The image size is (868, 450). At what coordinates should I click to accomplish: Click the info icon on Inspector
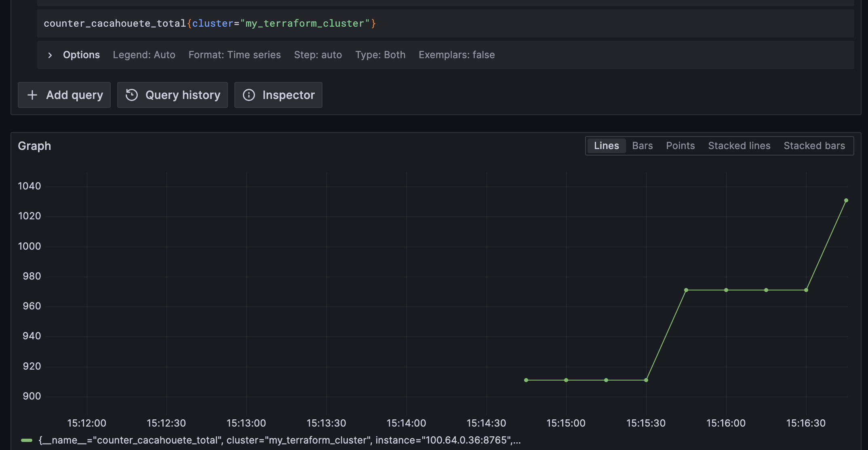coord(249,95)
